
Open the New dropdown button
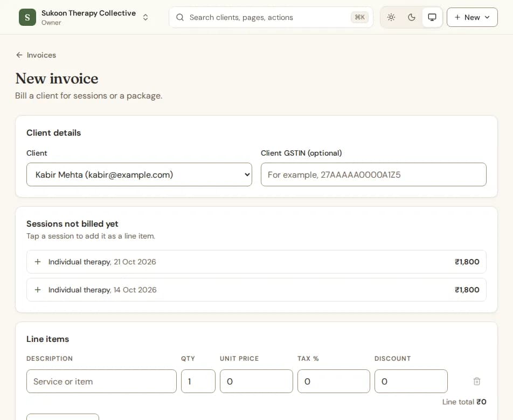click(x=472, y=17)
